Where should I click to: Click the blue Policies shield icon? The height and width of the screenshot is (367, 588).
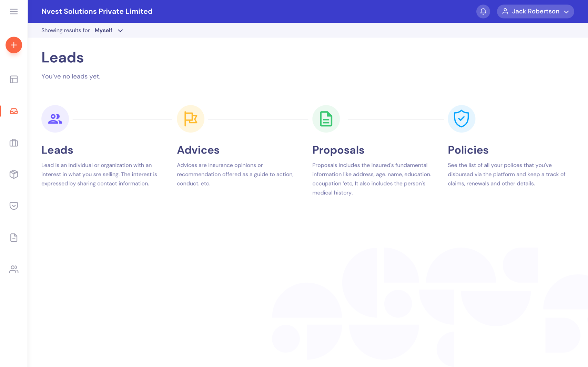[x=461, y=119]
